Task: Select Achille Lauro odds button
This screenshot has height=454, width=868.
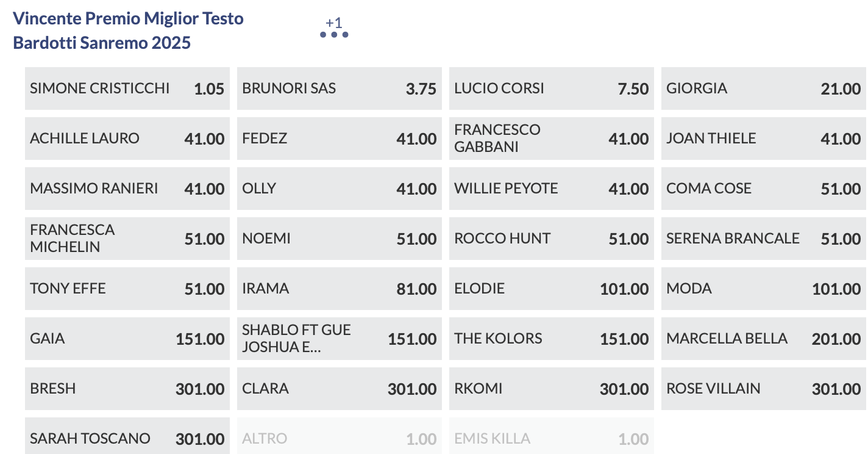Action: point(127,139)
